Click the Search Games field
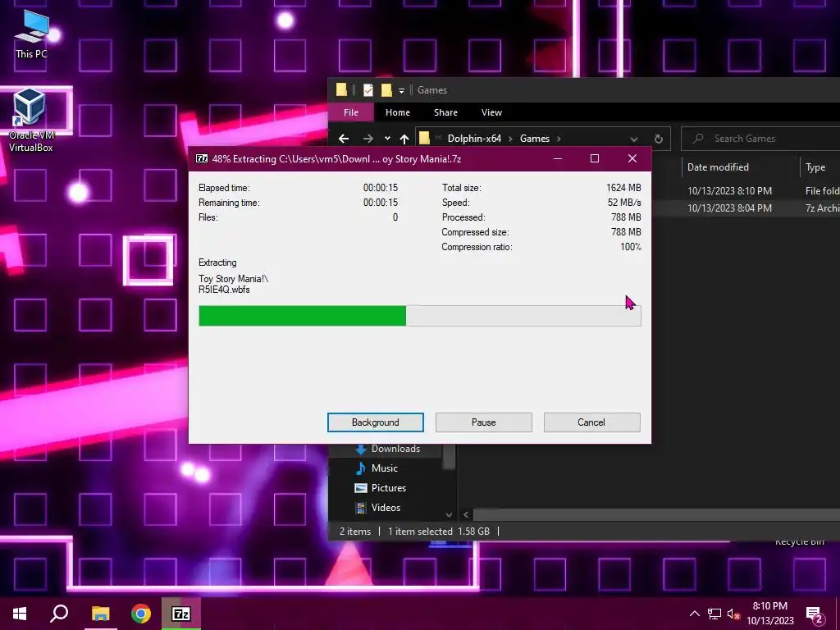Image resolution: width=840 pixels, height=630 pixels. coord(760,139)
